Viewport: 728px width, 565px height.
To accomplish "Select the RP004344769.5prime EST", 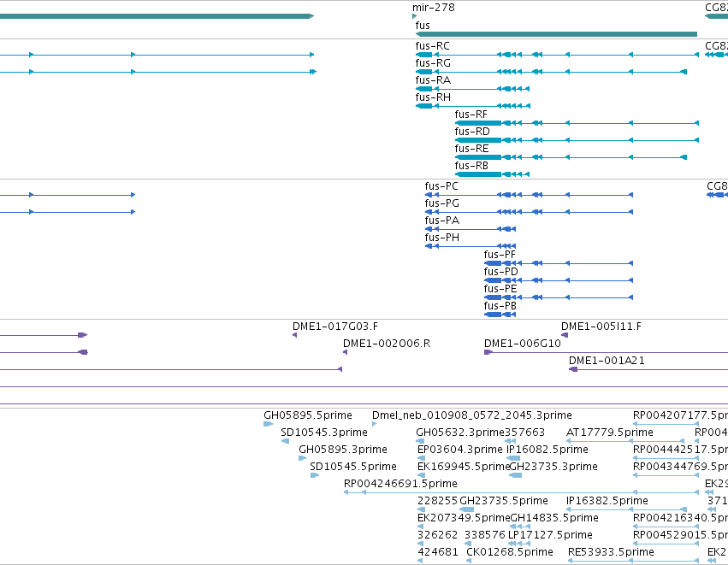I will 666,475.
